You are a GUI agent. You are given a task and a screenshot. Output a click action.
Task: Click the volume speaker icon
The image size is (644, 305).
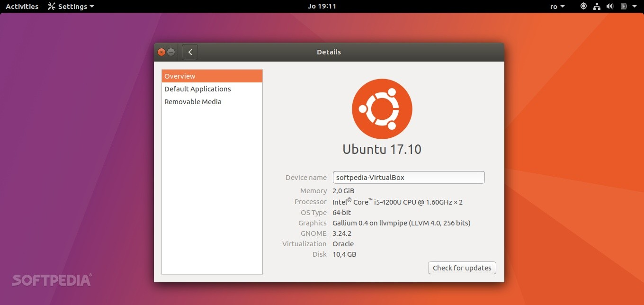[610, 6]
